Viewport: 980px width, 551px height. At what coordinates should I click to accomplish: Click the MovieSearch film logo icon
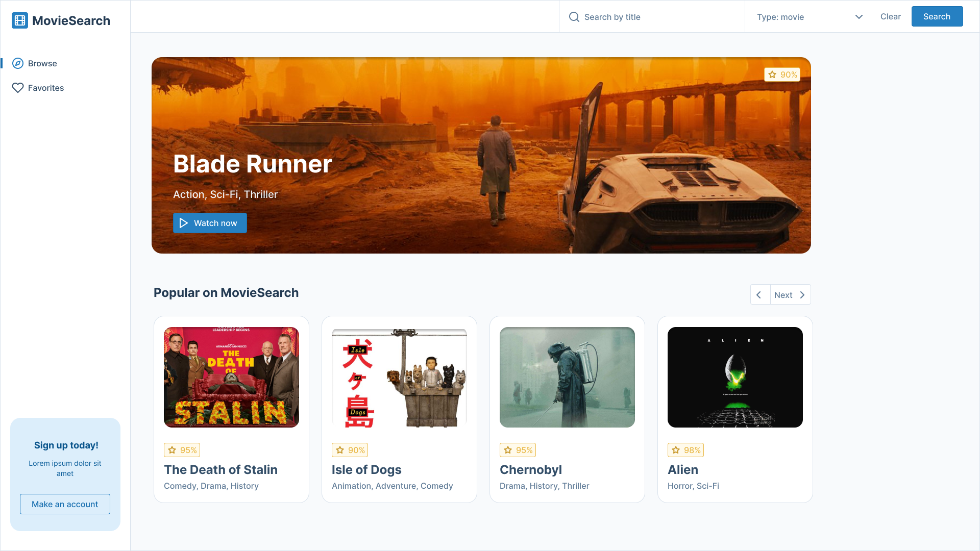[x=20, y=20]
